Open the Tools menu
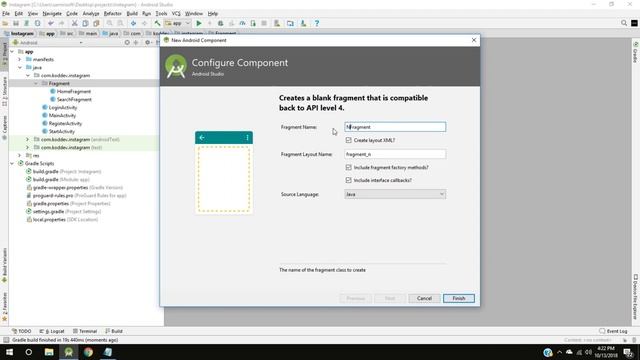Screen dimensions: 640x360 161,13
